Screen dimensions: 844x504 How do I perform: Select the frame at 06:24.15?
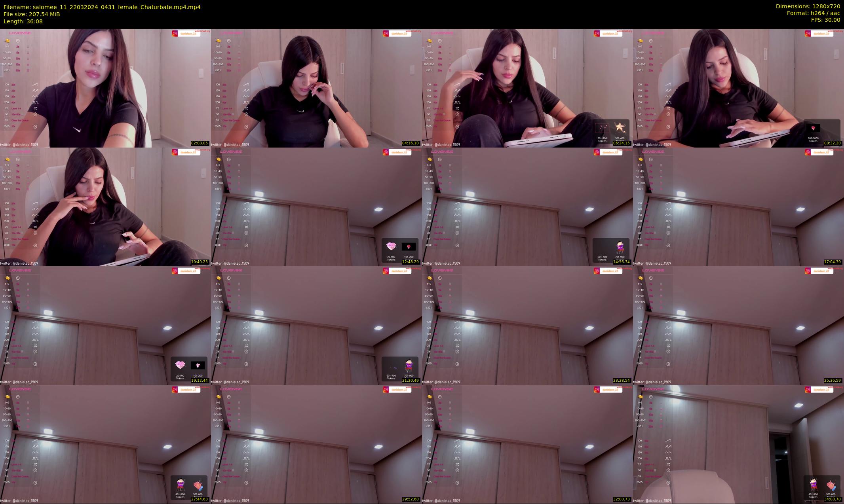(527, 88)
